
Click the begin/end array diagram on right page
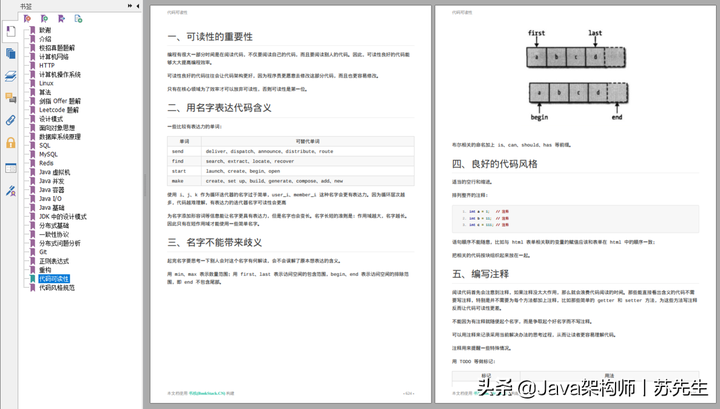point(579,101)
